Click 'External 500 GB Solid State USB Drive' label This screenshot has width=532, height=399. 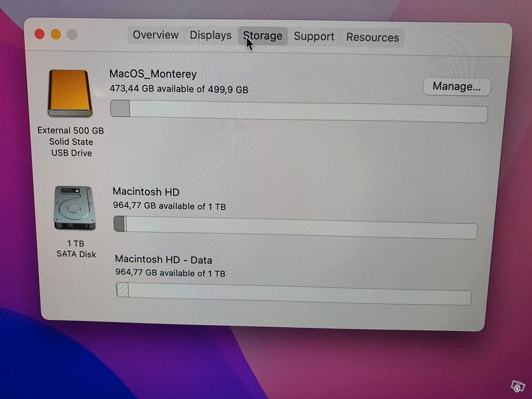point(70,142)
